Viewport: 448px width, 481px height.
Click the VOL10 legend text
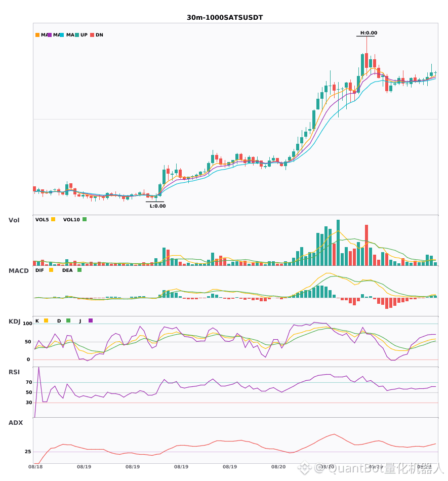tap(71, 220)
